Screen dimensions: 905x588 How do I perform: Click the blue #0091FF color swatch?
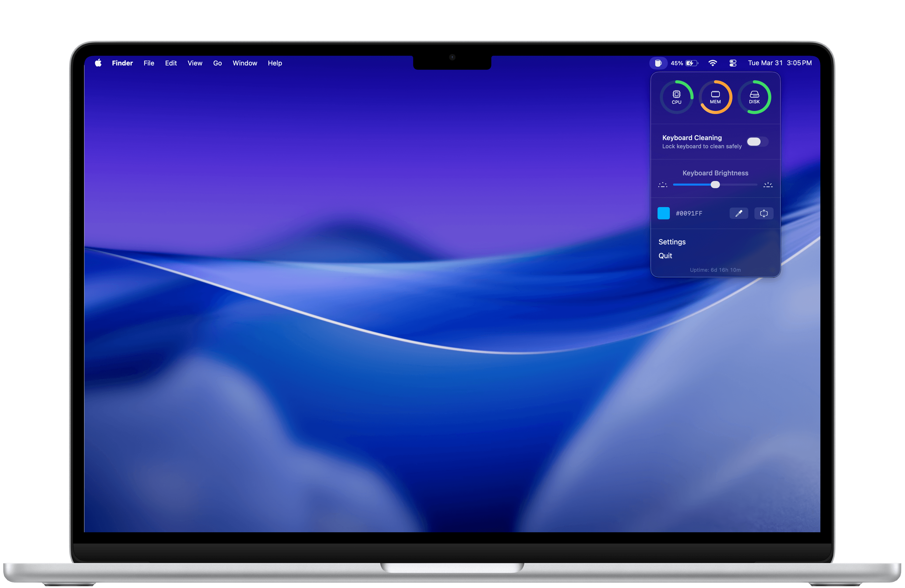[664, 213]
